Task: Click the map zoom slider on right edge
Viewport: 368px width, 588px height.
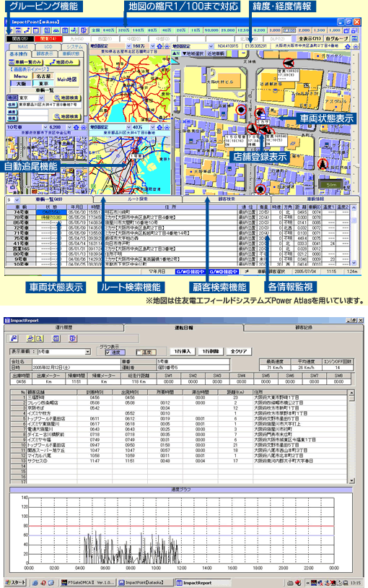Action: point(357,165)
